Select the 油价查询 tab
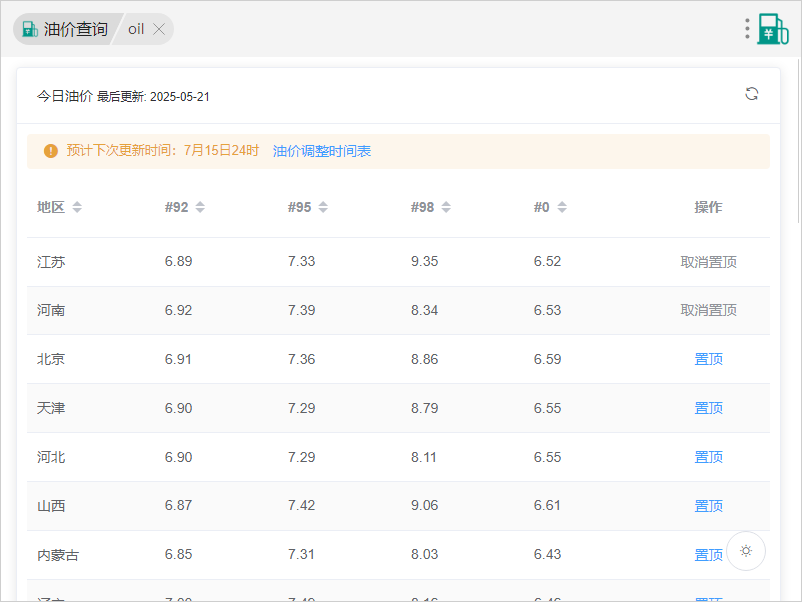The height and width of the screenshot is (602, 802). point(66,29)
